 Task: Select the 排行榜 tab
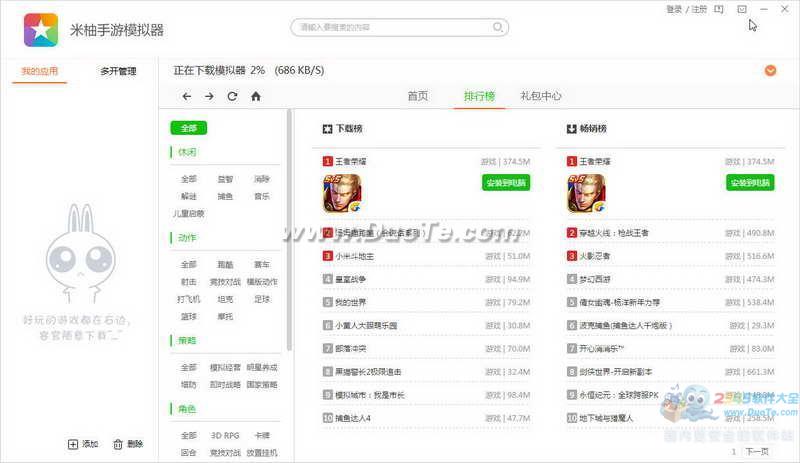point(479,96)
